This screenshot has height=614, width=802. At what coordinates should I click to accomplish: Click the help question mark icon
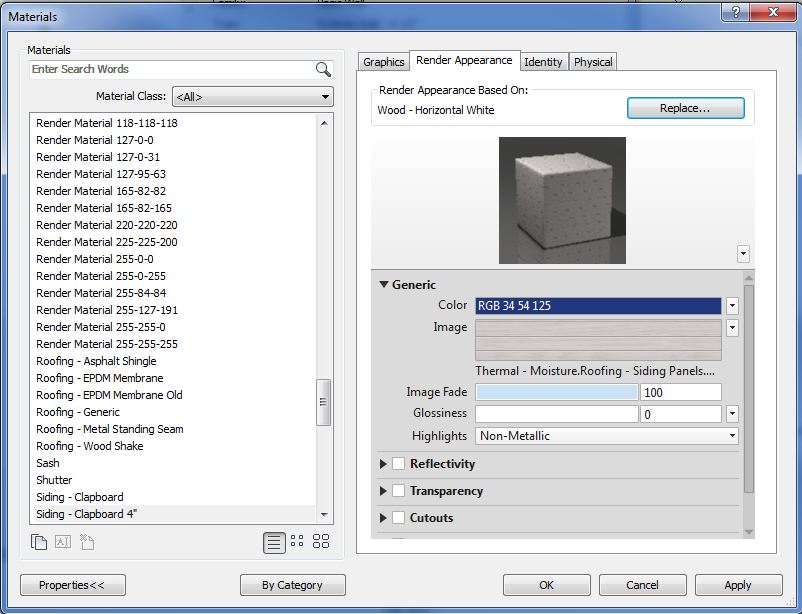pos(735,12)
